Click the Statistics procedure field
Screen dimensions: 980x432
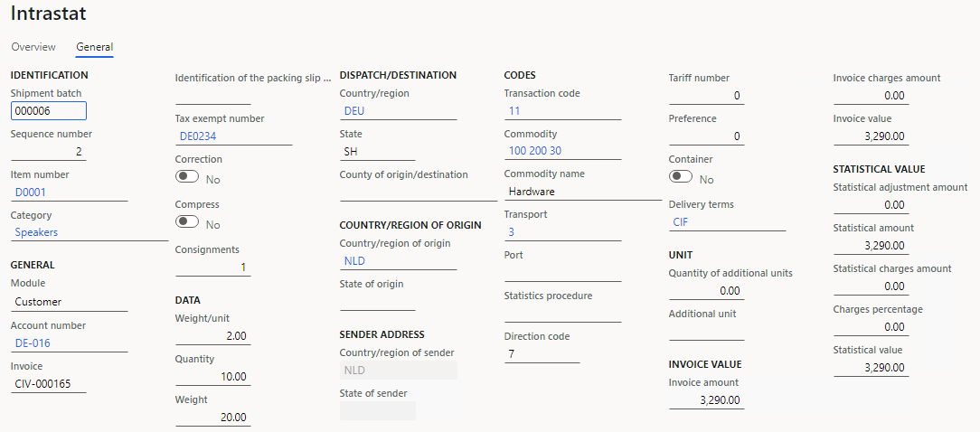click(562, 314)
